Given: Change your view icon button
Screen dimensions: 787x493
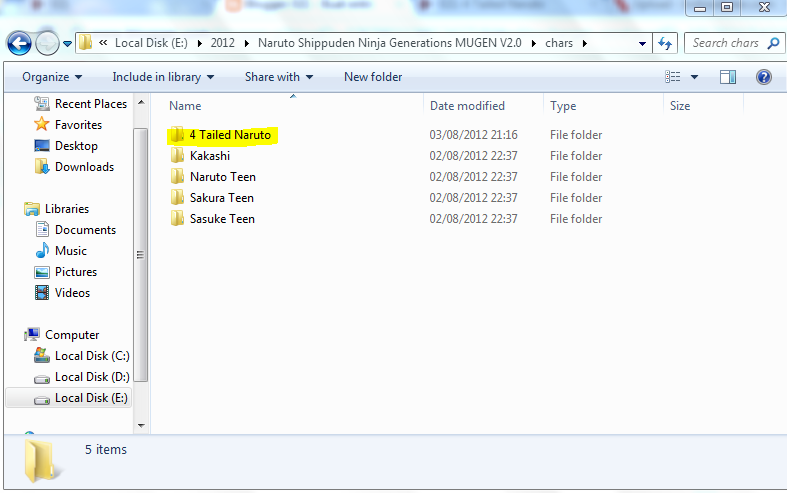Looking at the screenshot, I should click(673, 77).
